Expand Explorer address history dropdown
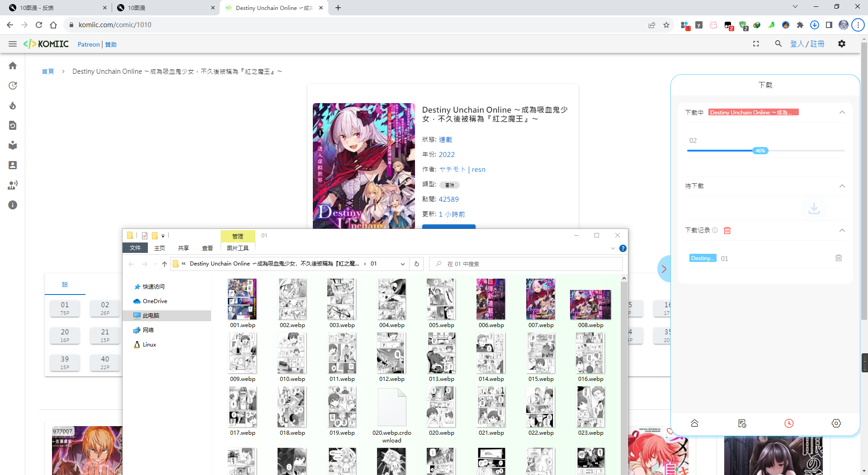The height and width of the screenshot is (475, 868). click(x=402, y=264)
